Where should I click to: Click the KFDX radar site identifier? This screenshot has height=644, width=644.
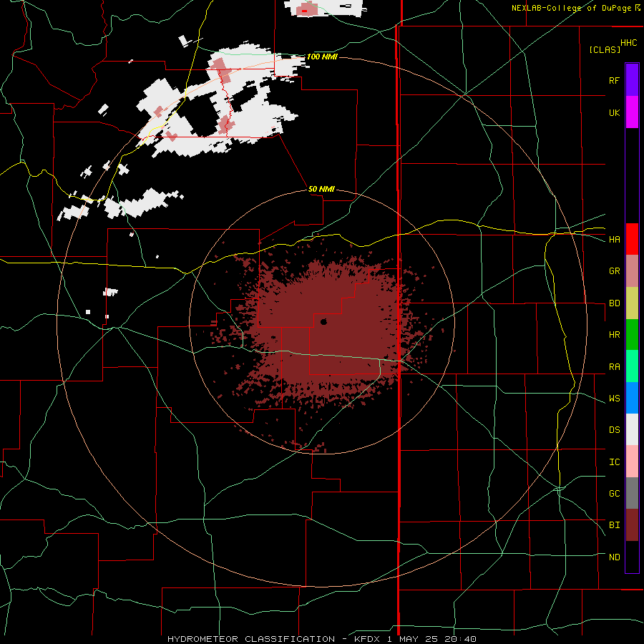coord(366,639)
